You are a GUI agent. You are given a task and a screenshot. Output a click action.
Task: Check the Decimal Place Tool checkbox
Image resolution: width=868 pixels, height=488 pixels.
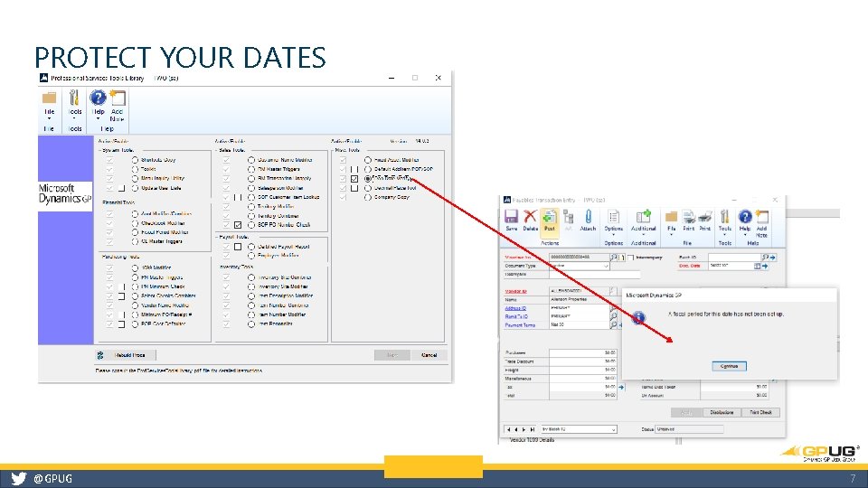pyautogui.click(x=354, y=188)
